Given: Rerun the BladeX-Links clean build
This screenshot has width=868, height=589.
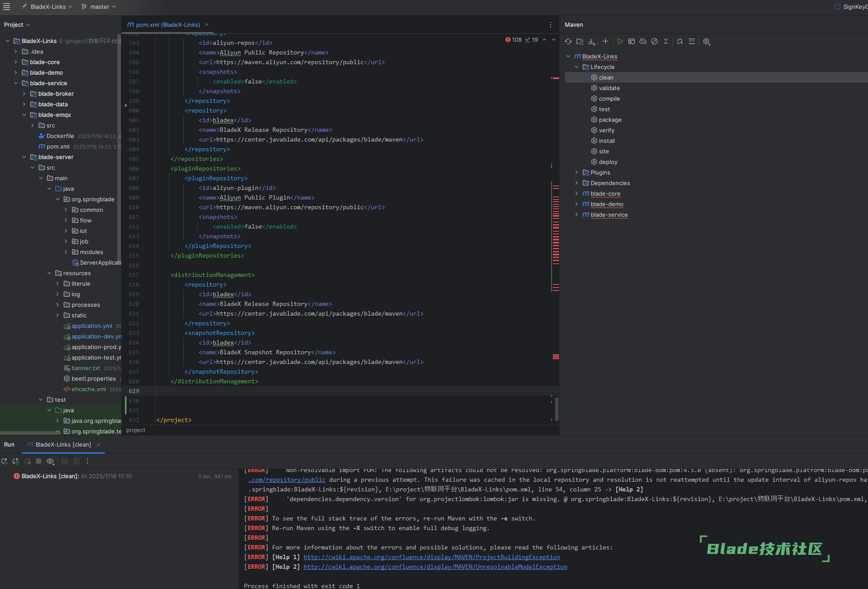Looking at the screenshot, I should point(4,461).
